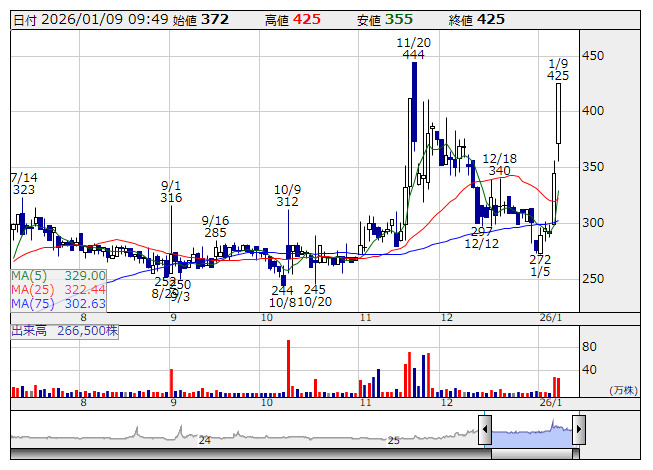
Task: Click the left range handle arrow
Action: 485,430
